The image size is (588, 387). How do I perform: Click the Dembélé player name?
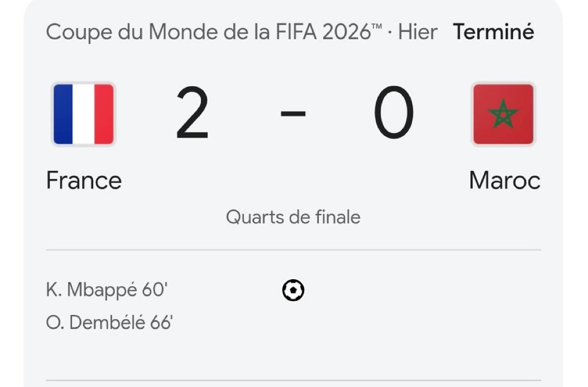(x=107, y=322)
